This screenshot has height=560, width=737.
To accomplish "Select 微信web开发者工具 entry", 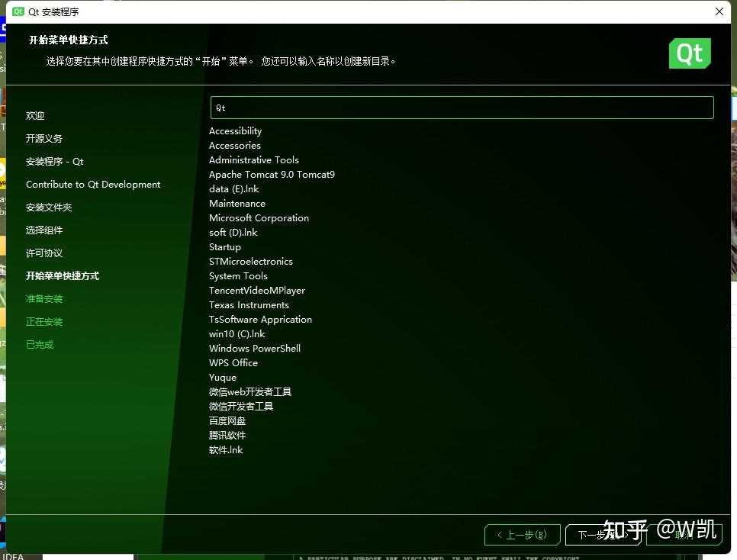I will (x=250, y=392).
